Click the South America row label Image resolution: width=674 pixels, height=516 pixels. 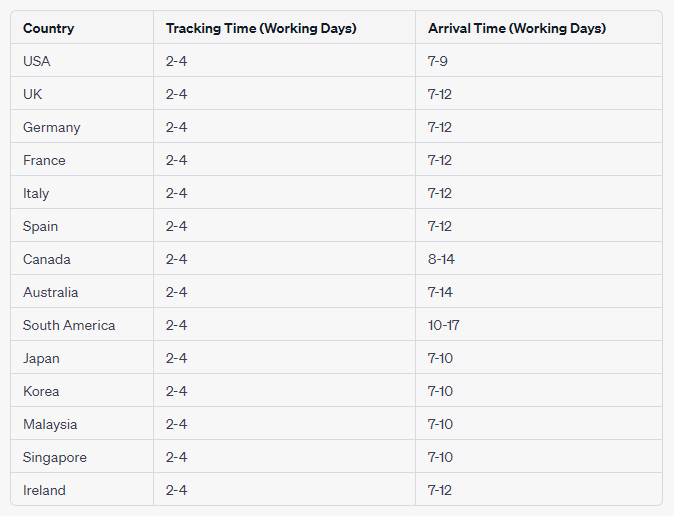click(x=69, y=326)
